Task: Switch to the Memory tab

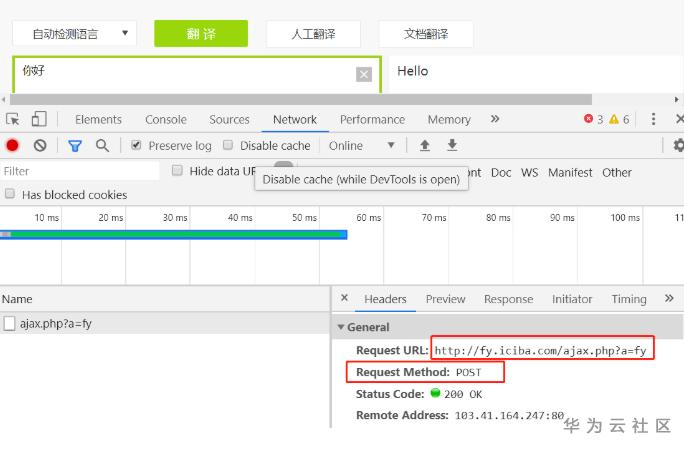Action: [x=449, y=120]
